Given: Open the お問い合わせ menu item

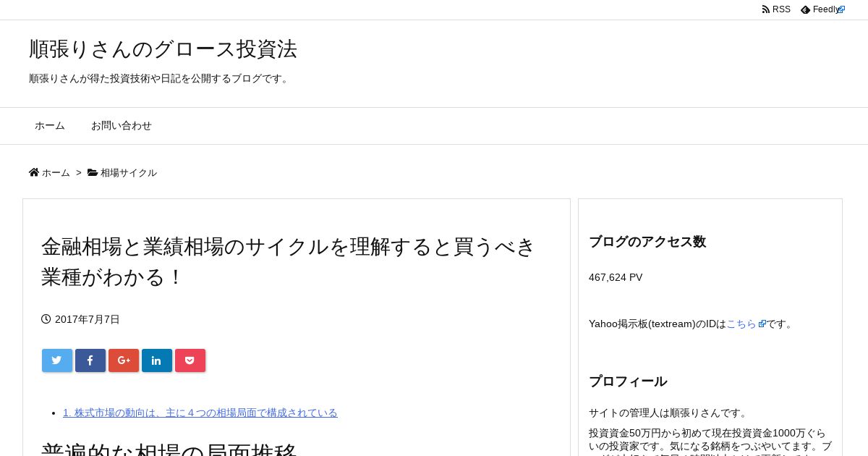Looking at the screenshot, I should [x=122, y=126].
